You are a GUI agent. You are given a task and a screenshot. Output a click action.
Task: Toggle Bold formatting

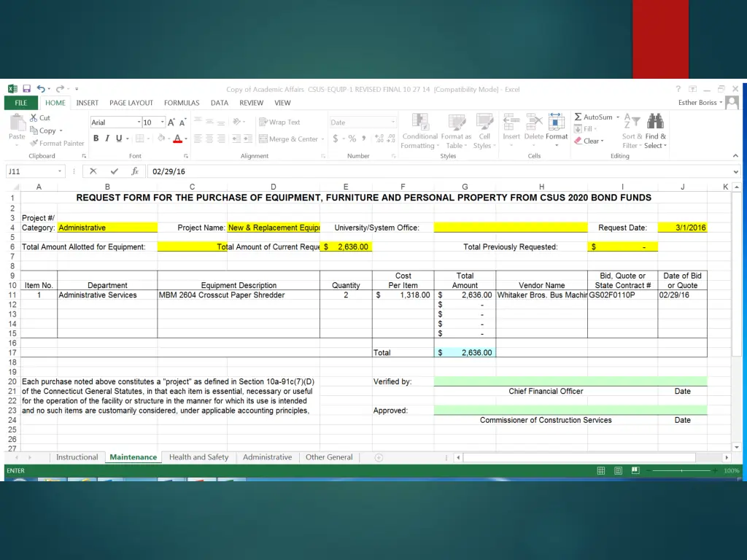[x=96, y=139]
